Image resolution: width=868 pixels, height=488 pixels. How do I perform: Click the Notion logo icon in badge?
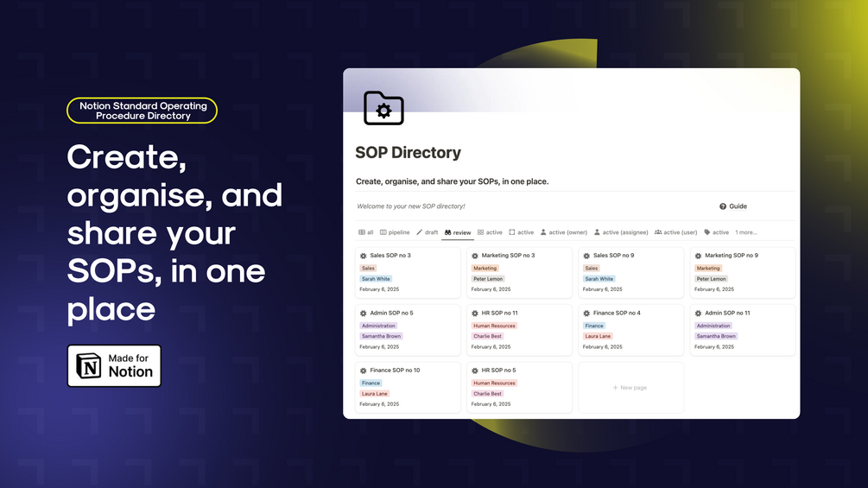click(x=89, y=365)
